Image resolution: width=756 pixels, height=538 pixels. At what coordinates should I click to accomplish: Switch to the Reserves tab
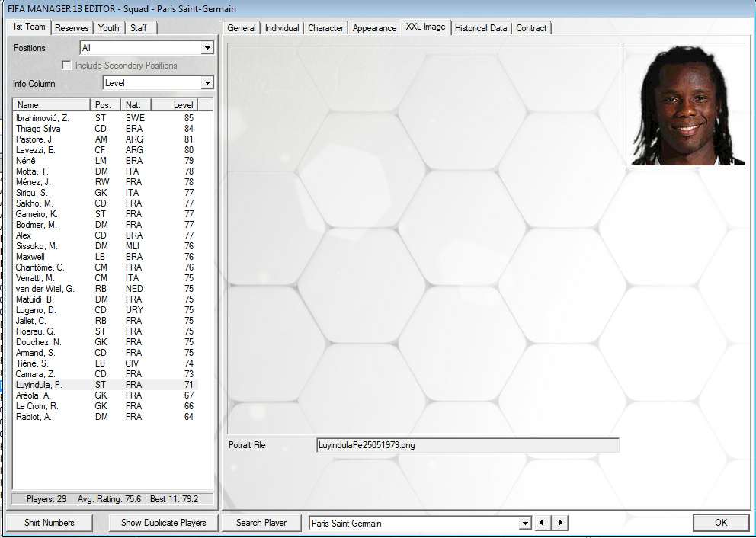tap(72, 28)
